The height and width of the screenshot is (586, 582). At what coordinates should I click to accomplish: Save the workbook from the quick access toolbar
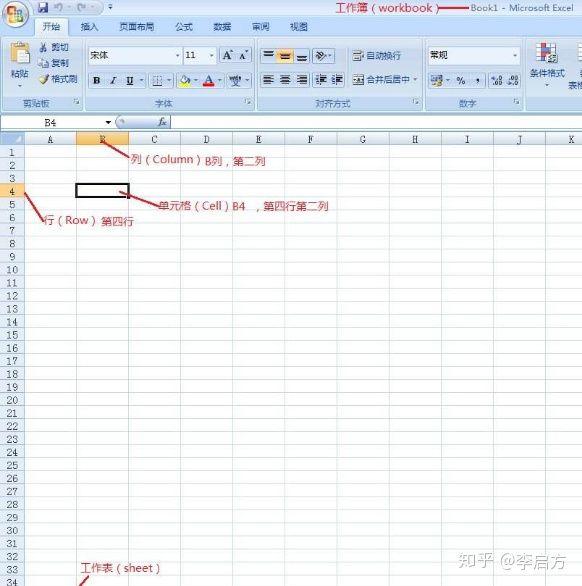(43, 7)
